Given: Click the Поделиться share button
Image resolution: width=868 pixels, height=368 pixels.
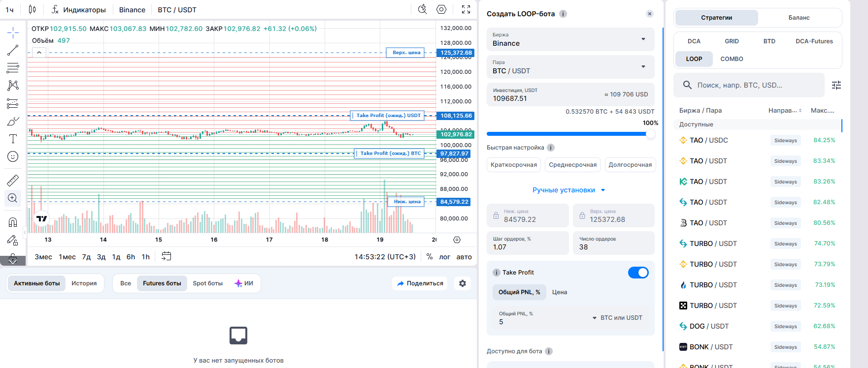Looking at the screenshot, I should (420, 283).
